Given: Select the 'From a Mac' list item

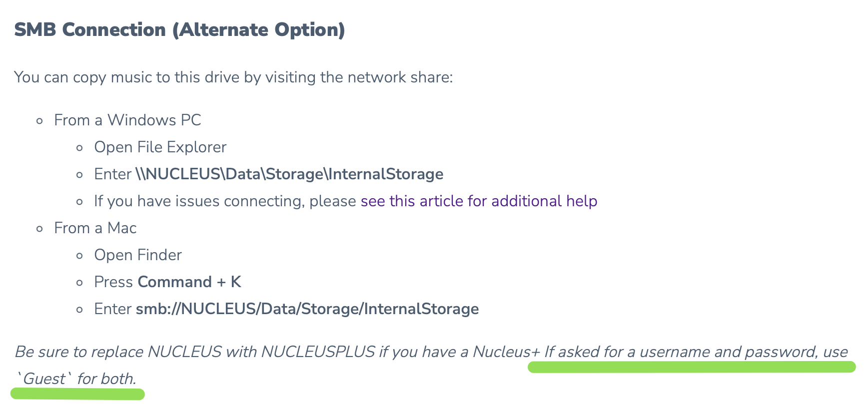Looking at the screenshot, I should (95, 228).
